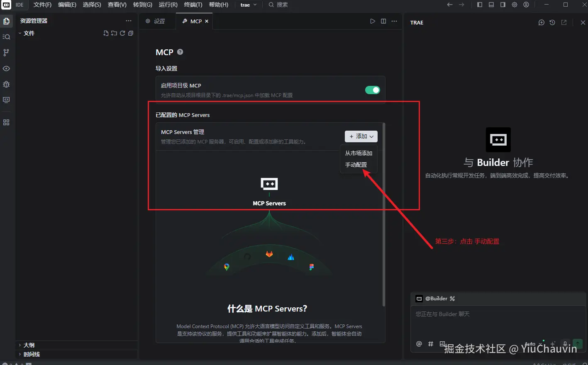Click the Builder tools icon next to @Builder
The image size is (588, 365).
click(x=452, y=299)
